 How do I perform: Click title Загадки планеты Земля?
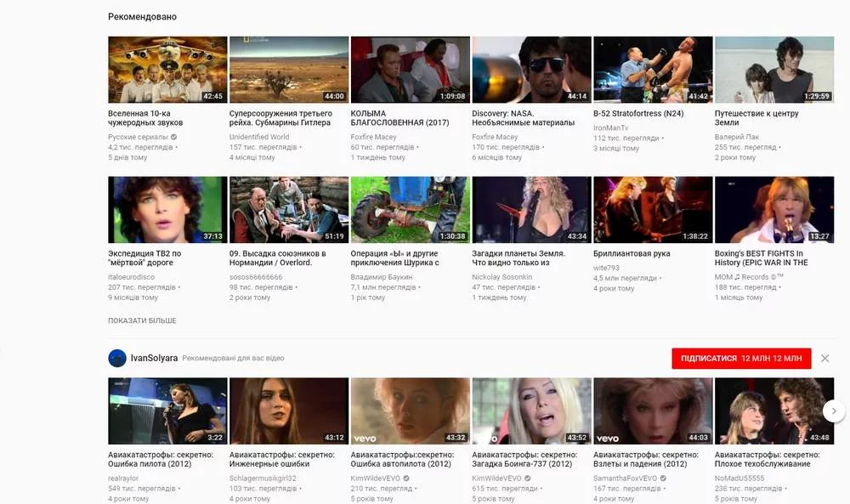[518, 258]
